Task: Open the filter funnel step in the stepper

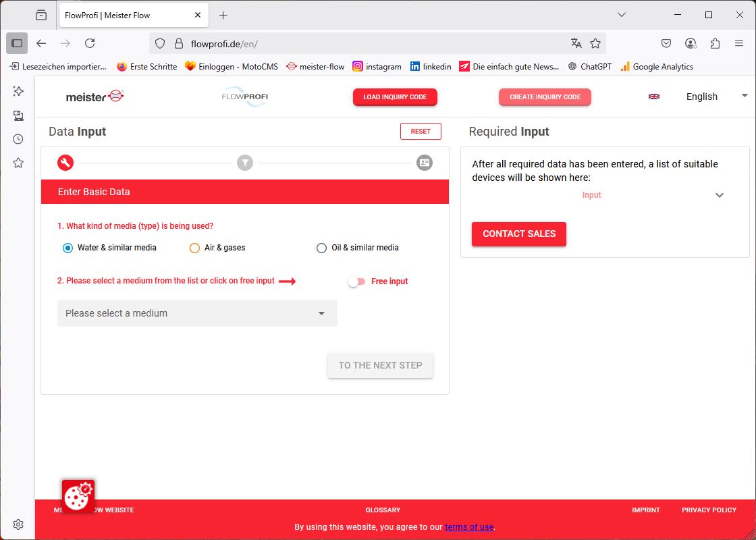Action: (x=245, y=163)
